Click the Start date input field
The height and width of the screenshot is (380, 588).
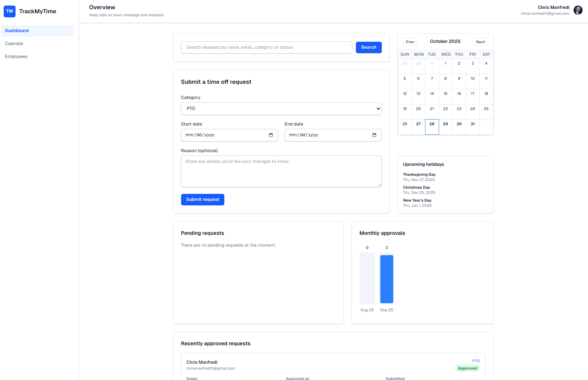coord(225,135)
